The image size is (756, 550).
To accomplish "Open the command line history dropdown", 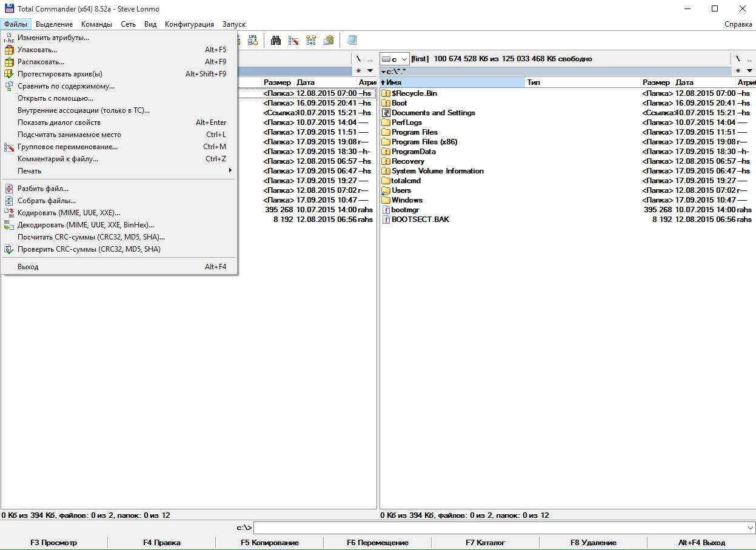I will (750, 528).
